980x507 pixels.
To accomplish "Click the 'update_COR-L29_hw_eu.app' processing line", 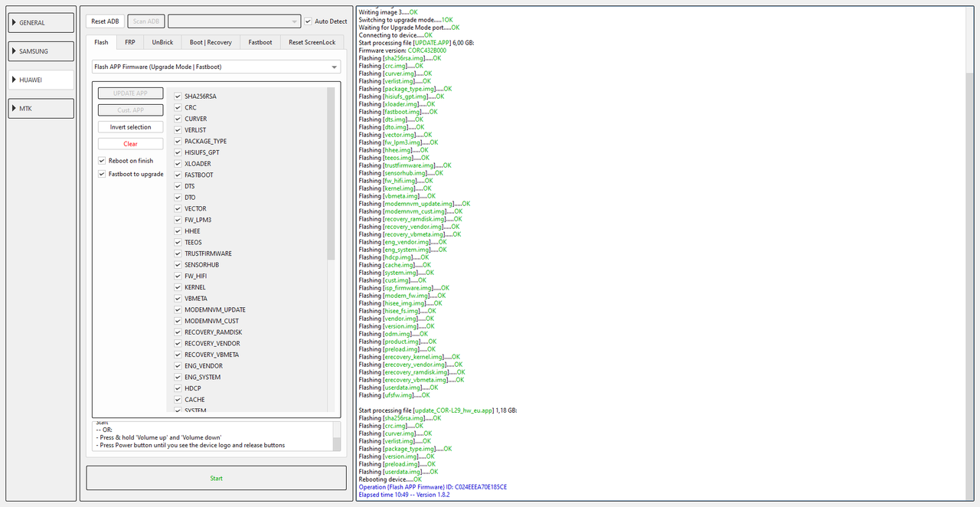I will coord(437,411).
